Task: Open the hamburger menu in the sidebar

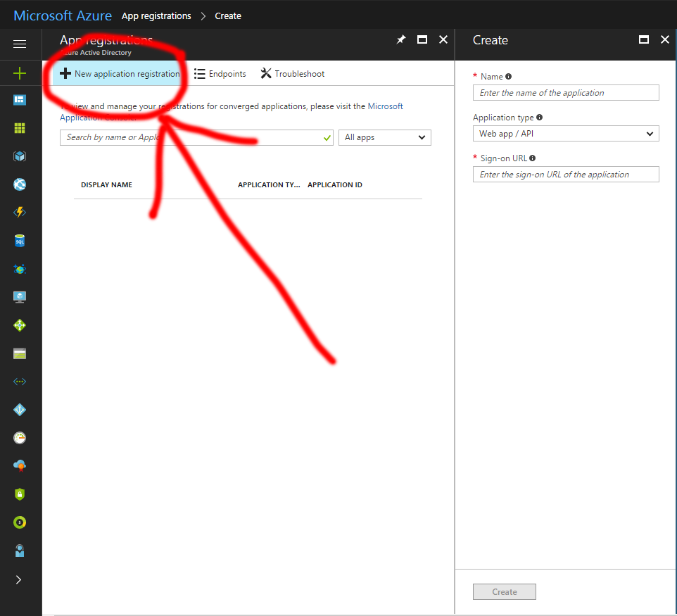Action: [x=20, y=44]
